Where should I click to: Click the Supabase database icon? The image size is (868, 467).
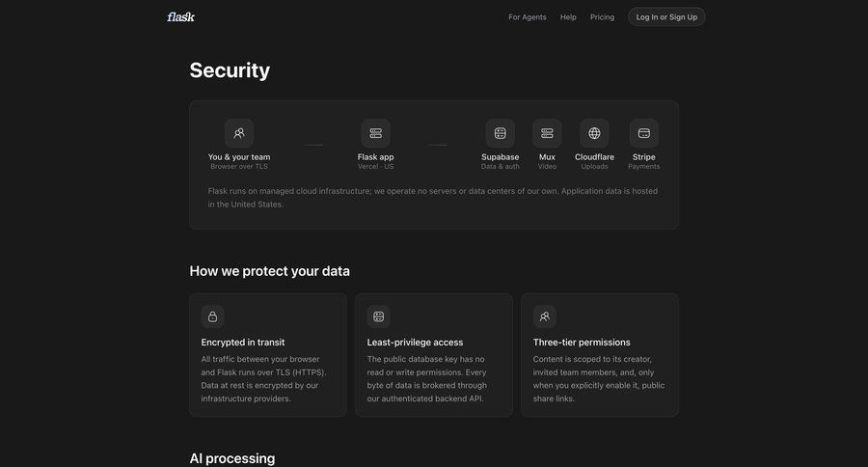(x=501, y=133)
